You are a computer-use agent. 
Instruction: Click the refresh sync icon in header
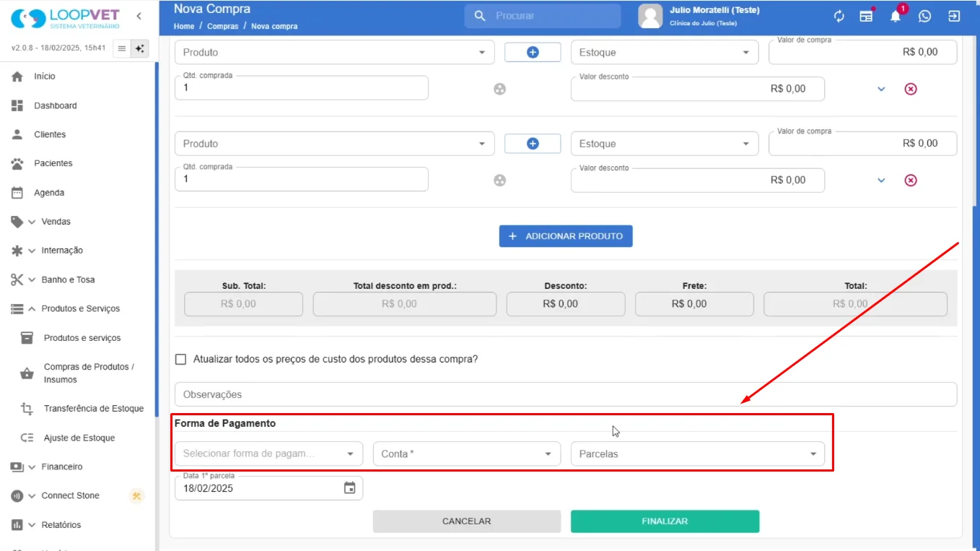click(x=839, y=16)
